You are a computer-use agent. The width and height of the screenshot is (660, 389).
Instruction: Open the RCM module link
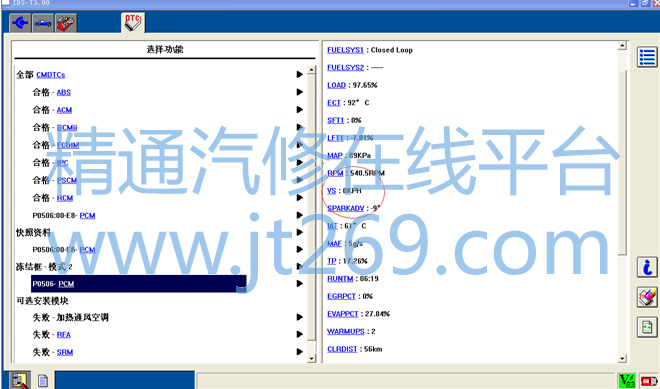tap(65, 198)
